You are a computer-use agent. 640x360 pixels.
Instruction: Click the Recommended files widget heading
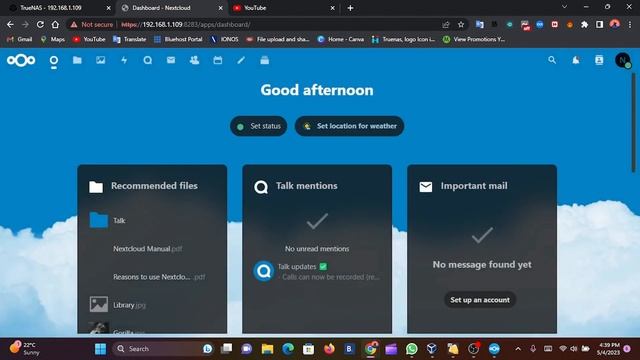[x=154, y=186]
